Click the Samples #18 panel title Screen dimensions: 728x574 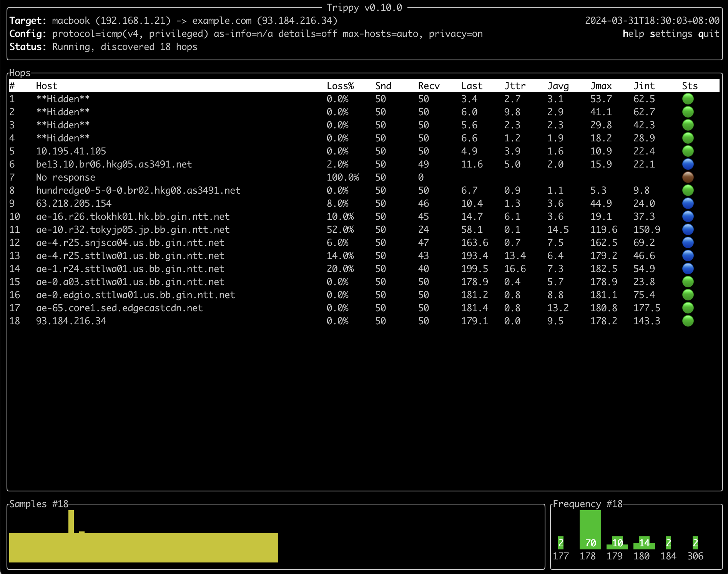(39, 504)
